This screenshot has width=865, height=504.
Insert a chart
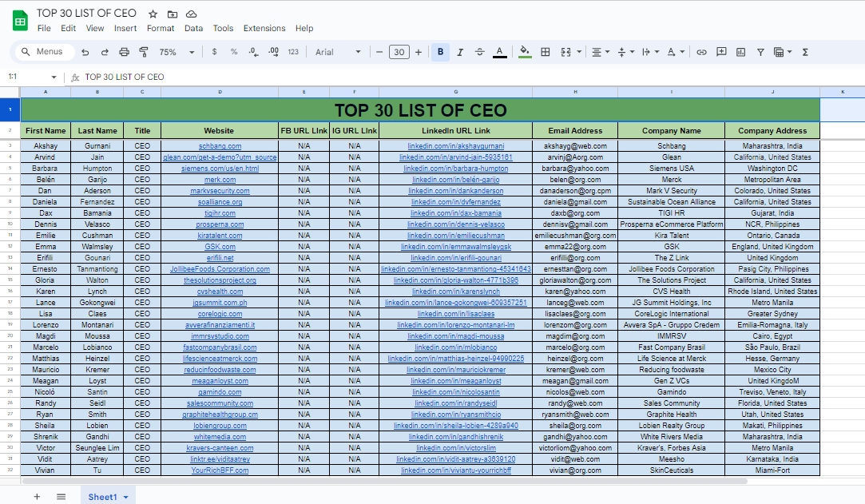(x=741, y=52)
